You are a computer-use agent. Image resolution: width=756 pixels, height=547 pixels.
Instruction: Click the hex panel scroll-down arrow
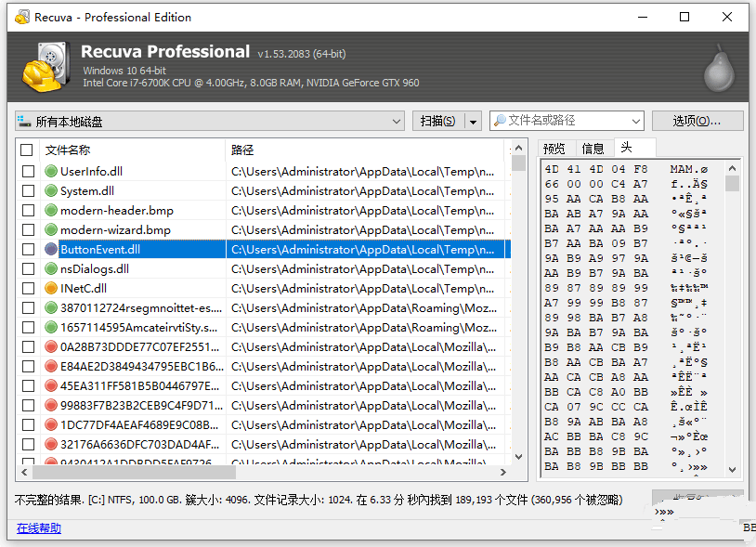click(x=732, y=470)
